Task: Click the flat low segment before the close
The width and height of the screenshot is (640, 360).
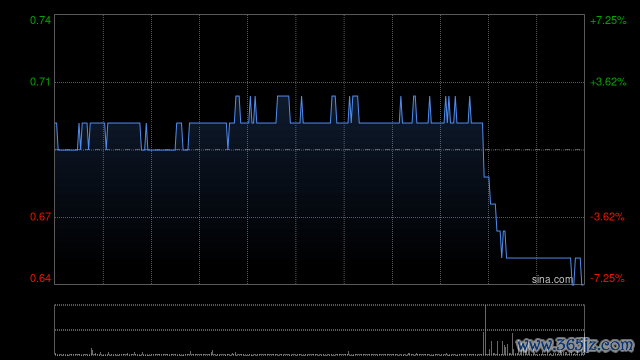Action: point(538,258)
